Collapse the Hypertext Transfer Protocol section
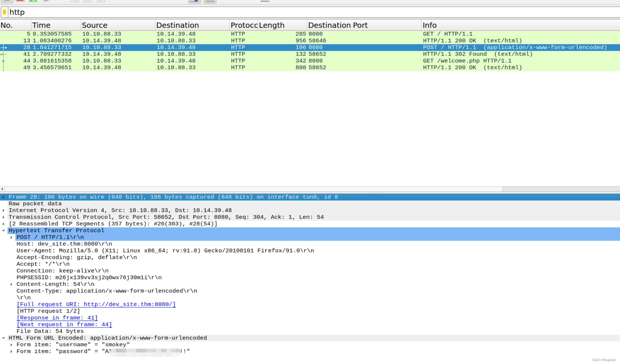The image size is (620, 364). click(4, 230)
